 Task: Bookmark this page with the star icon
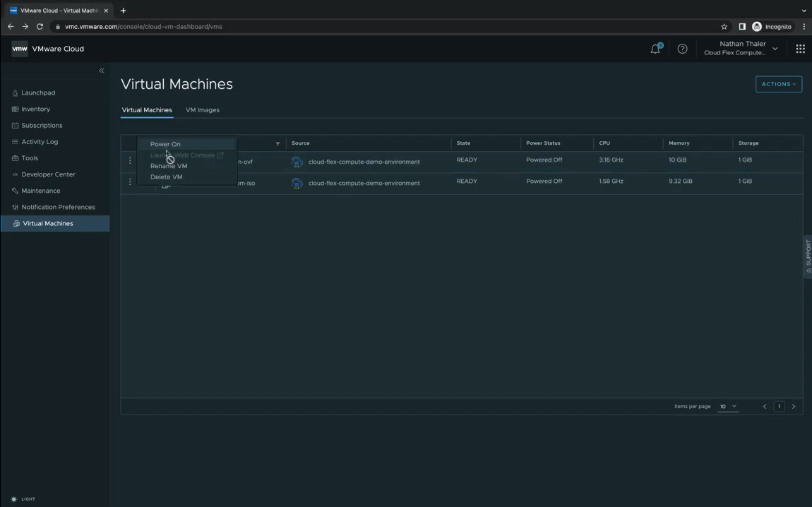point(724,26)
